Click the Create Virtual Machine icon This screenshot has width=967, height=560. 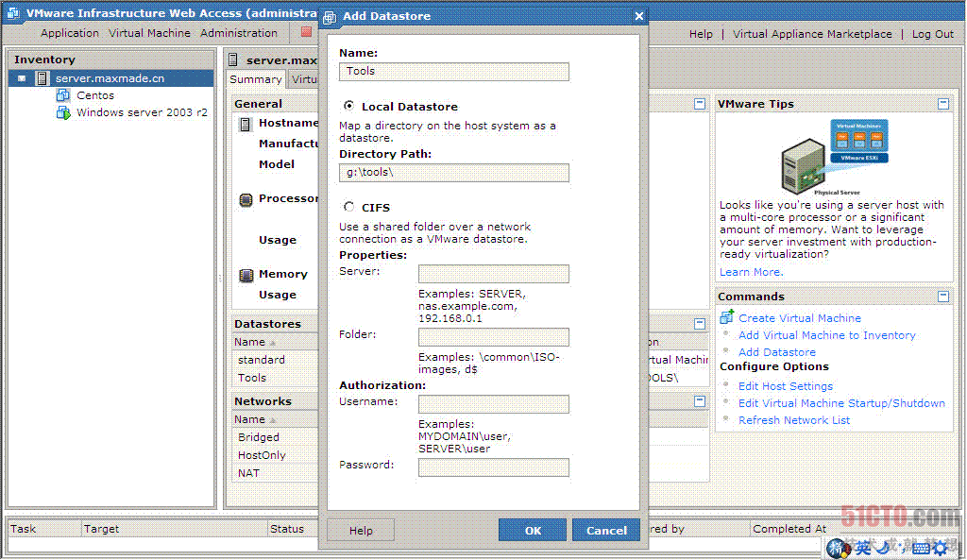tap(726, 317)
